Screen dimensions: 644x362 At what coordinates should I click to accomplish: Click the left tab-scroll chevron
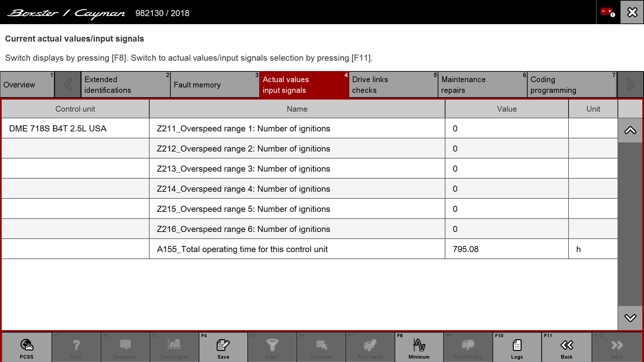click(x=68, y=84)
